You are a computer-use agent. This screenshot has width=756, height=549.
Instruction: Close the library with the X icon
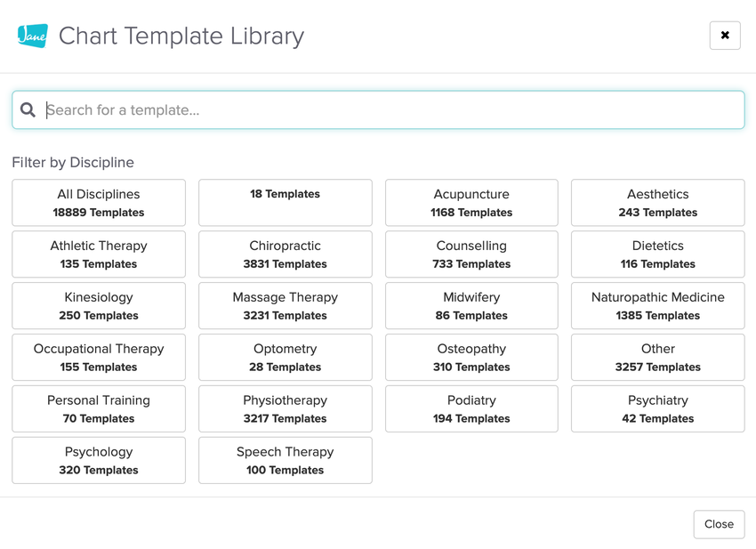click(x=725, y=36)
